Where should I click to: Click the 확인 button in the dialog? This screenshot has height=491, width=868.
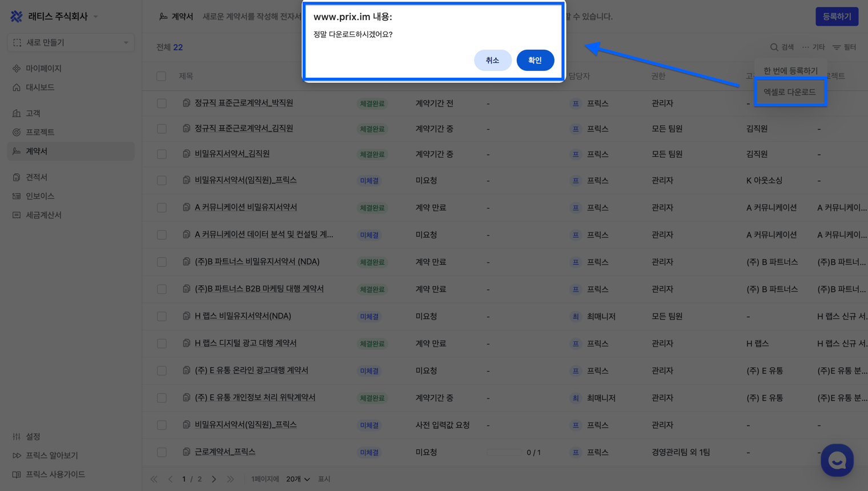pyautogui.click(x=535, y=60)
